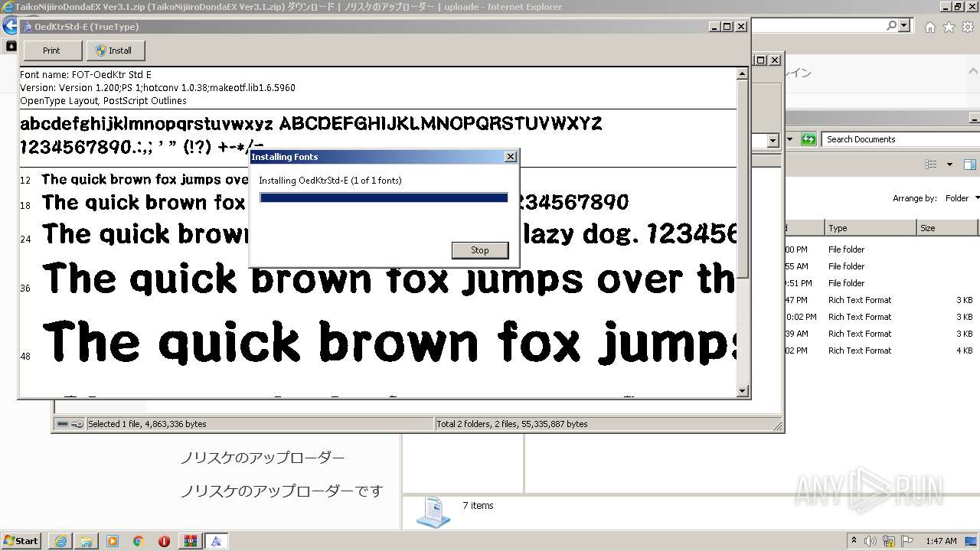Expand the view options dropdown arrow
The width and height of the screenshot is (980, 551).
coord(949,165)
